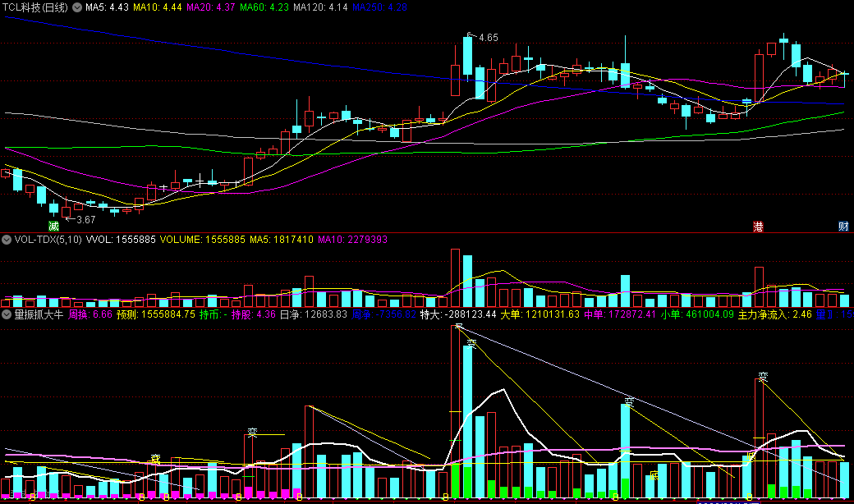Screen dimensions: 854x504
Task: Select the MA120: 4.14 label
Action: coord(320,7)
